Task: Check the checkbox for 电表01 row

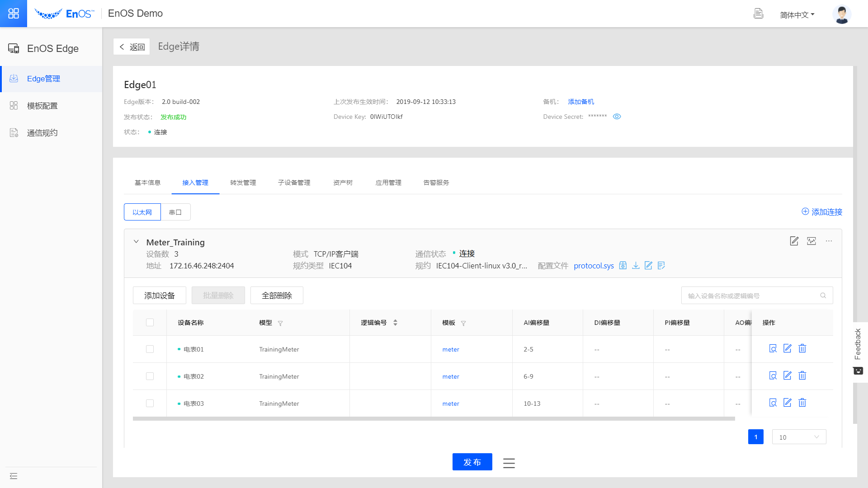Action: point(150,349)
